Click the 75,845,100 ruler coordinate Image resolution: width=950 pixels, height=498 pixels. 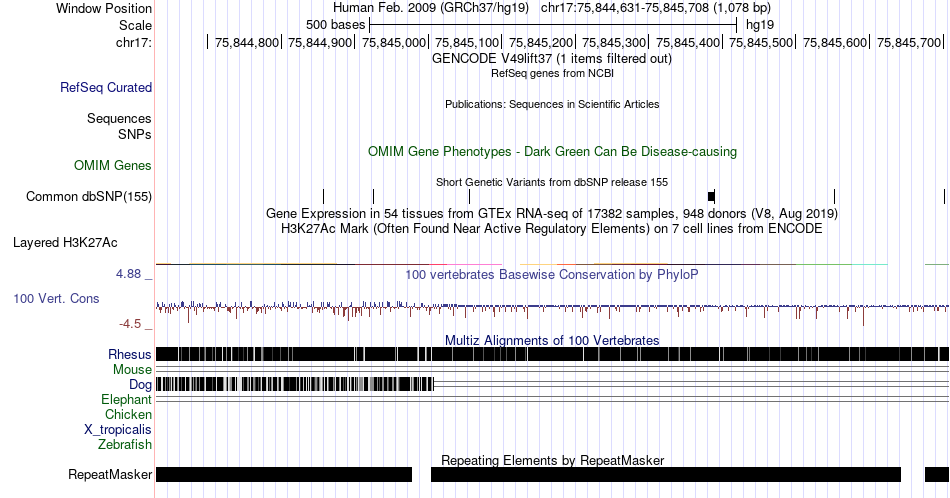pos(467,42)
